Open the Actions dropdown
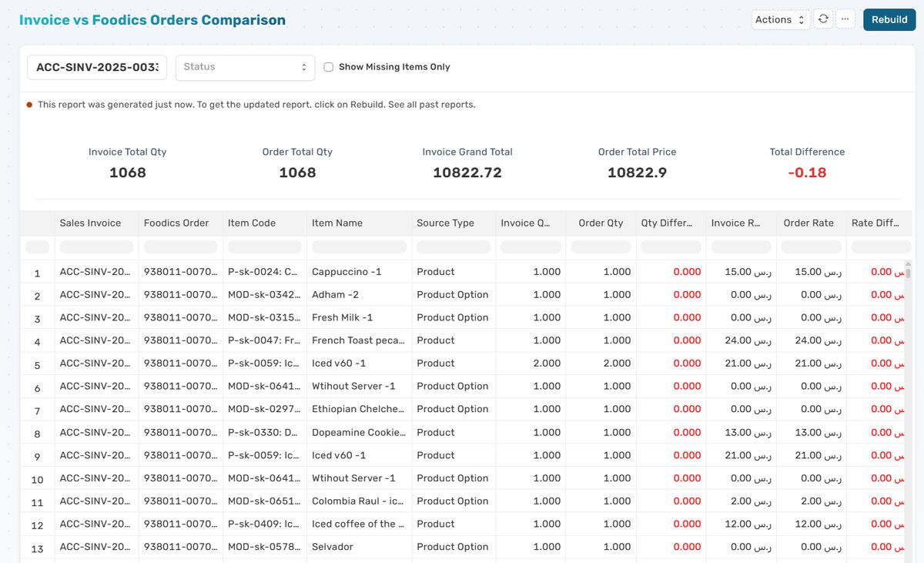The width and height of the screenshot is (924, 563). 779,19
